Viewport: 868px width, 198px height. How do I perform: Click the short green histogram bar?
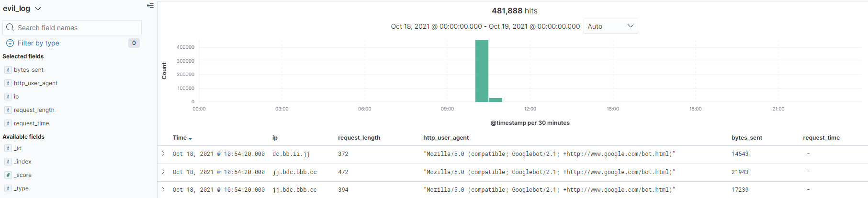click(496, 99)
